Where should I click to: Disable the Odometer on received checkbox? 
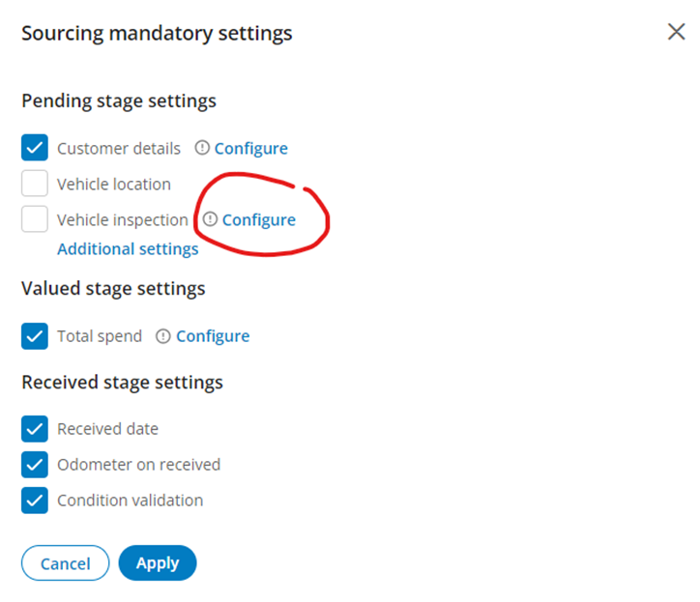[35, 464]
